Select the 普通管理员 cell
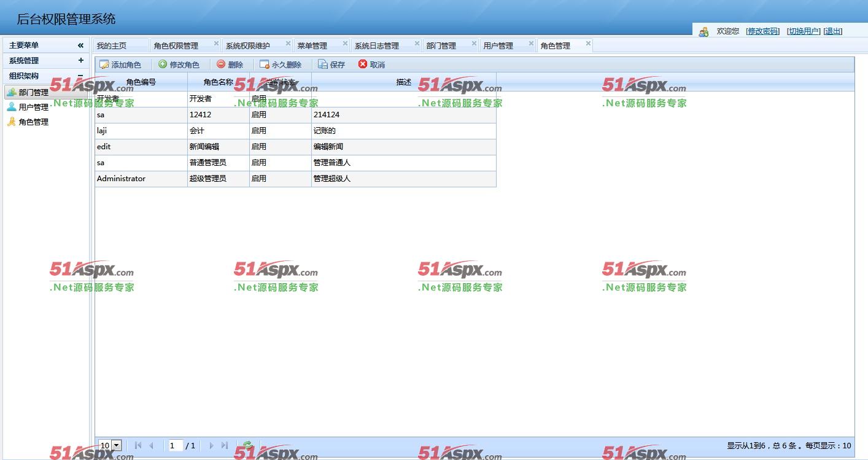 pos(219,163)
